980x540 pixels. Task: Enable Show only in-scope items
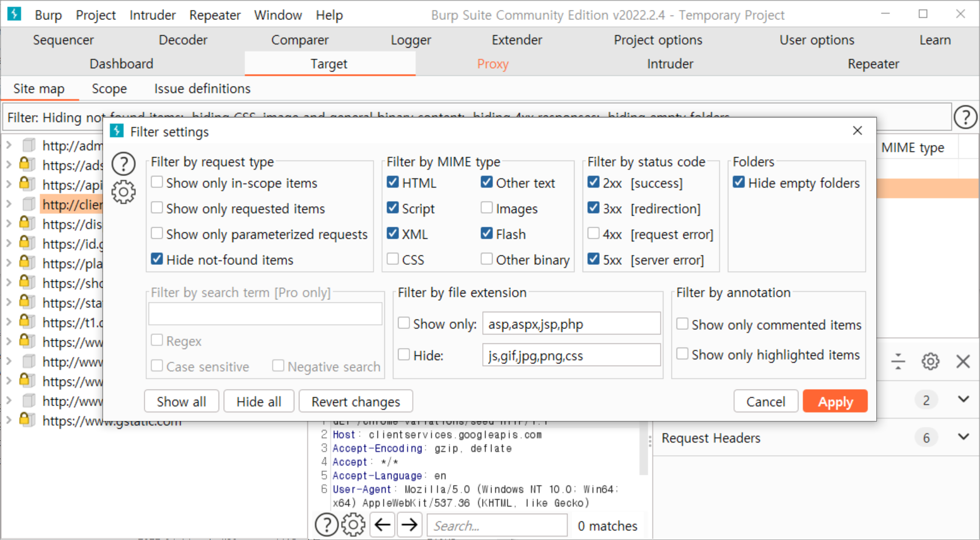[157, 182]
